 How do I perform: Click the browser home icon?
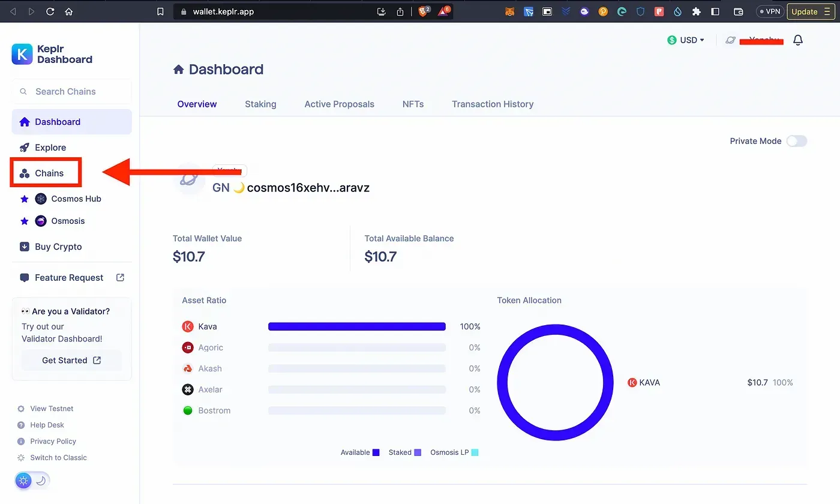tap(69, 11)
